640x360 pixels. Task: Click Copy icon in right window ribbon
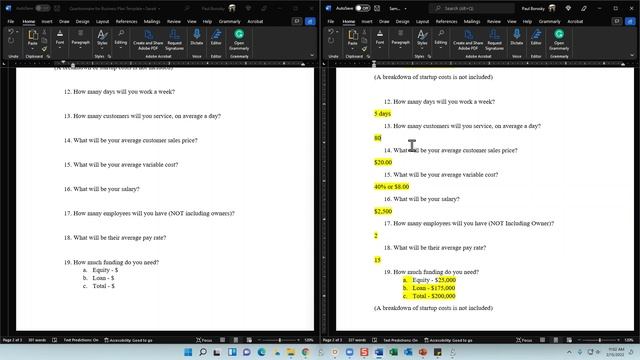364,40
